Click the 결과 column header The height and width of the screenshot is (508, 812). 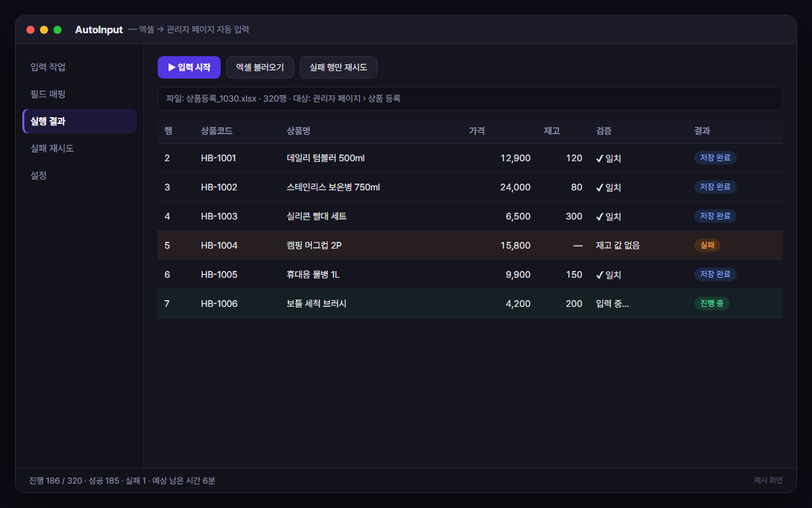(x=702, y=131)
